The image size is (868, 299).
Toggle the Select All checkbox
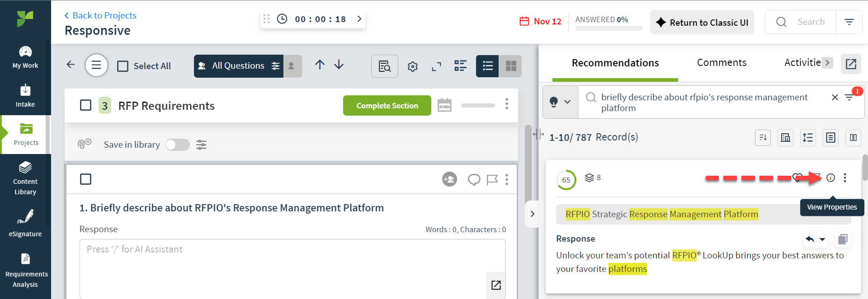(x=123, y=66)
